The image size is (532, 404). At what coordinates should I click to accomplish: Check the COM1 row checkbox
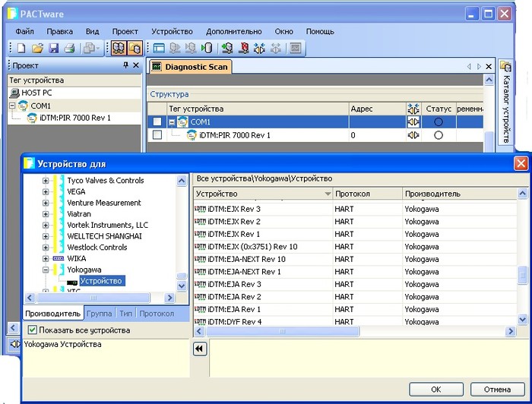(157, 122)
